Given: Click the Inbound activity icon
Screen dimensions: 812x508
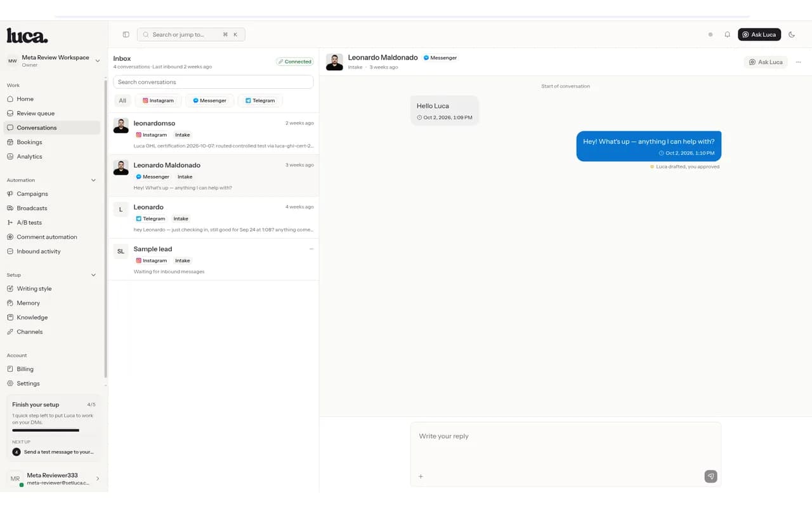Looking at the screenshot, I should [x=10, y=251].
